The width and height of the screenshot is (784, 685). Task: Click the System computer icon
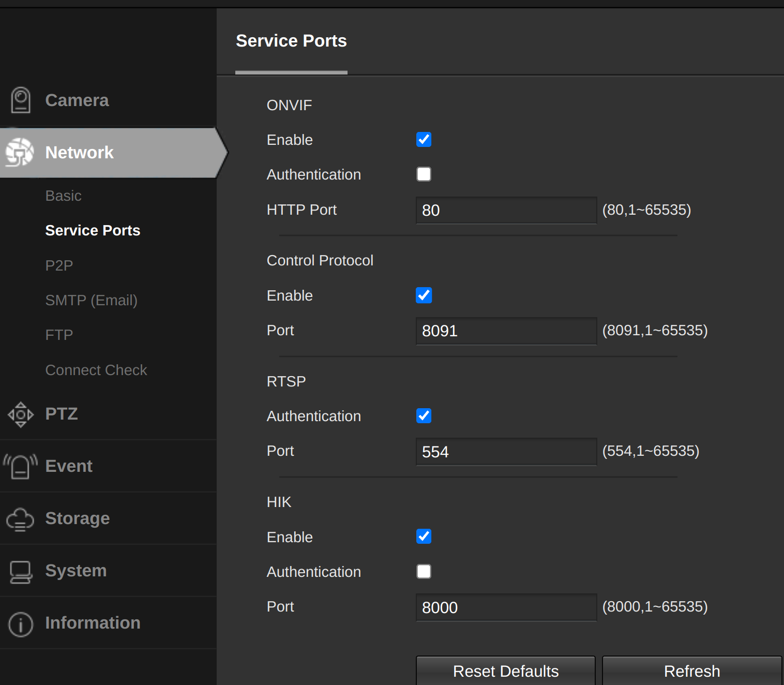(21, 572)
